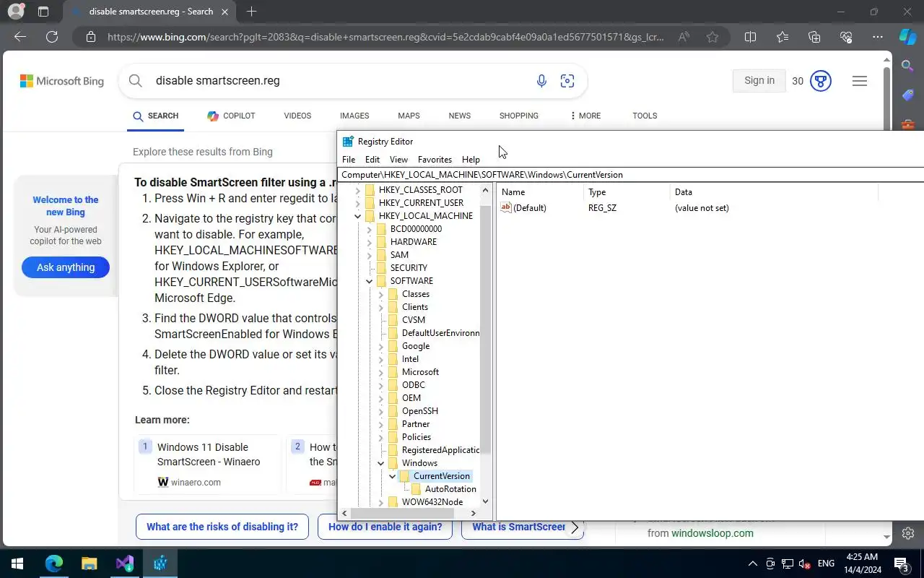The width and height of the screenshot is (924, 578).
Task: Expand the WOW6432Node key
Action: pos(381,502)
